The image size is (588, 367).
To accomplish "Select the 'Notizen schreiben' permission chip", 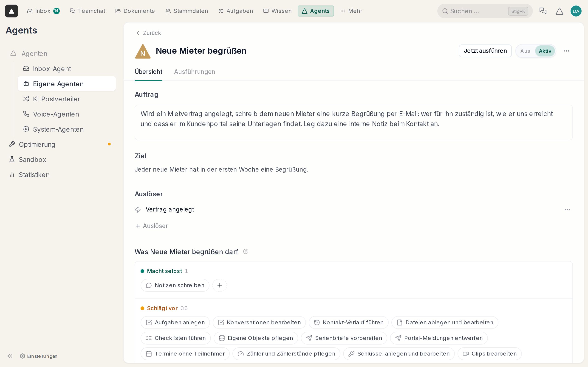I will [175, 285].
